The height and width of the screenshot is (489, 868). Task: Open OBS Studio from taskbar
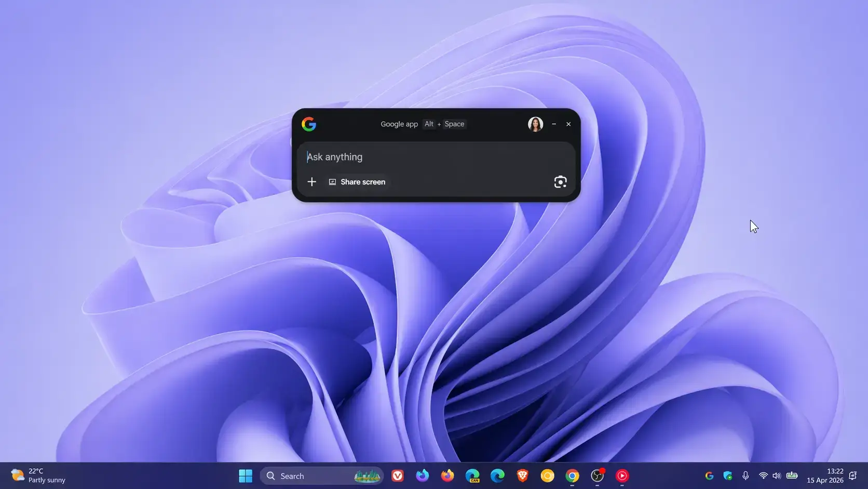pyautogui.click(x=597, y=475)
